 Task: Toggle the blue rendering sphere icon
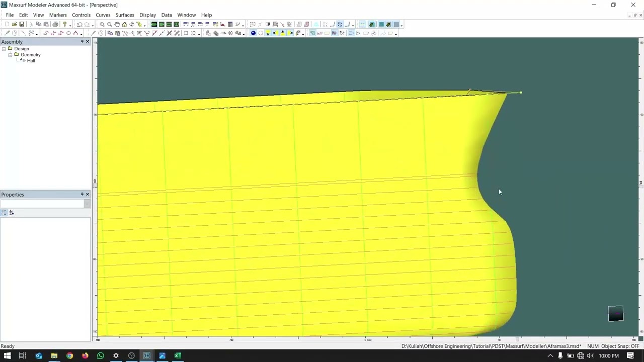[x=253, y=33]
